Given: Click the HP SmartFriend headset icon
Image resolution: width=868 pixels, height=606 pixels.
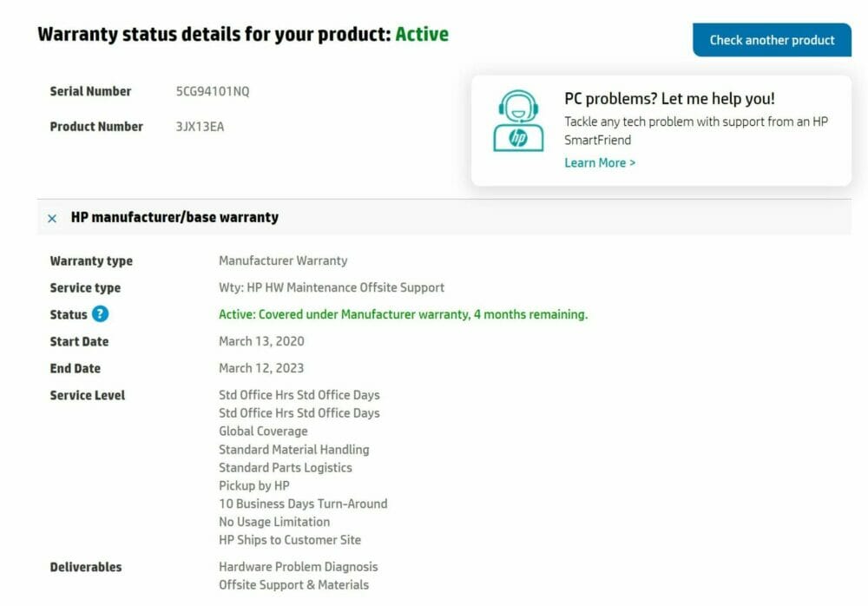Looking at the screenshot, I should pyautogui.click(x=518, y=121).
